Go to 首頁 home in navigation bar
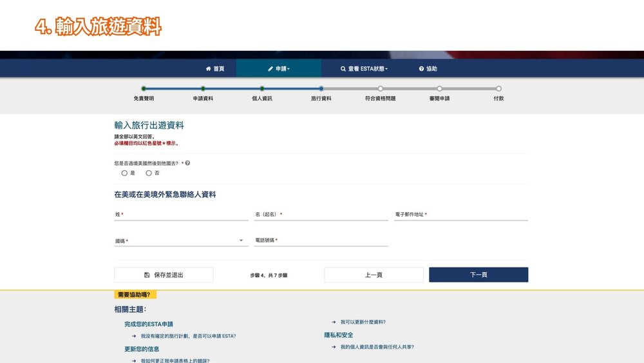The width and height of the screenshot is (644, 363). [x=215, y=68]
